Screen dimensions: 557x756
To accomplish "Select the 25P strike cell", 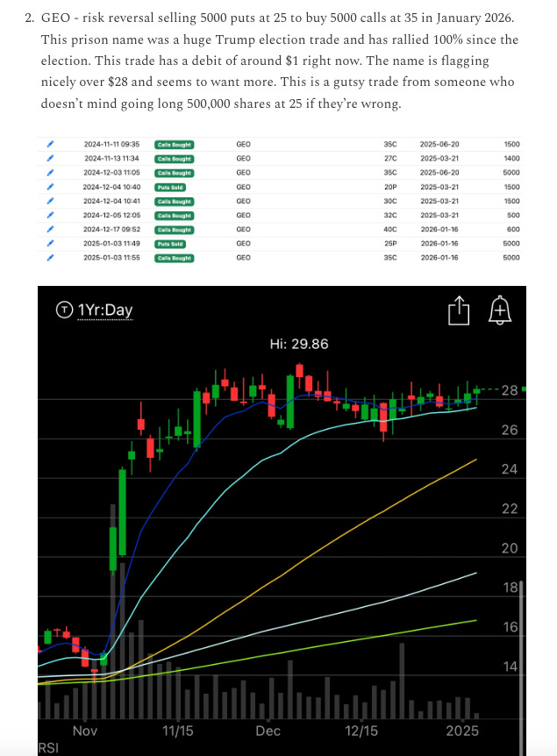I will 390,244.
